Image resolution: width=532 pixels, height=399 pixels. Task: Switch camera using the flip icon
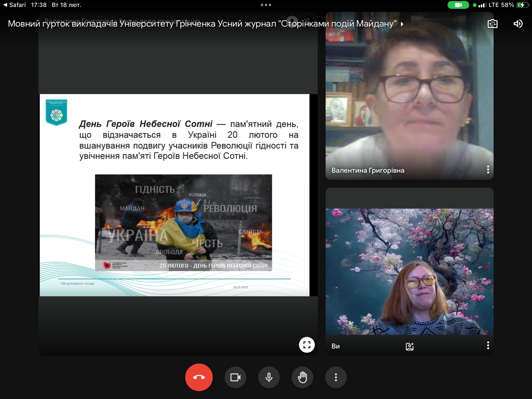click(x=492, y=24)
